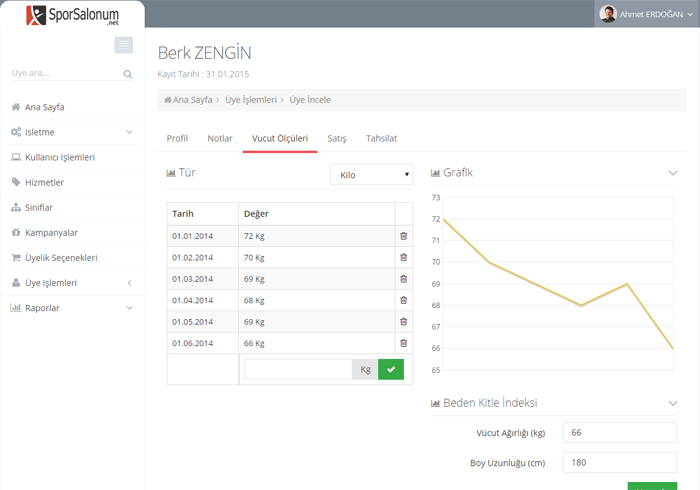Click the Boy Uzunluğu (cm) field
This screenshot has height=490, width=700.
pos(620,462)
